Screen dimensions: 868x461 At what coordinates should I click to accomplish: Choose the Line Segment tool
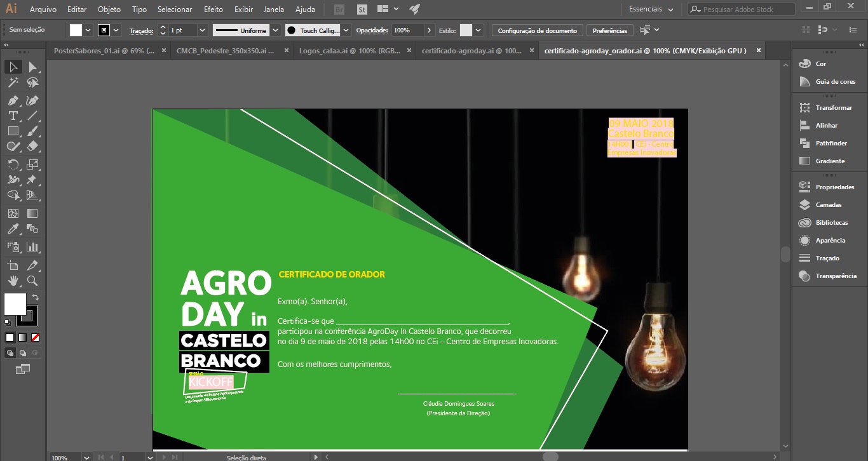[x=32, y=116]
